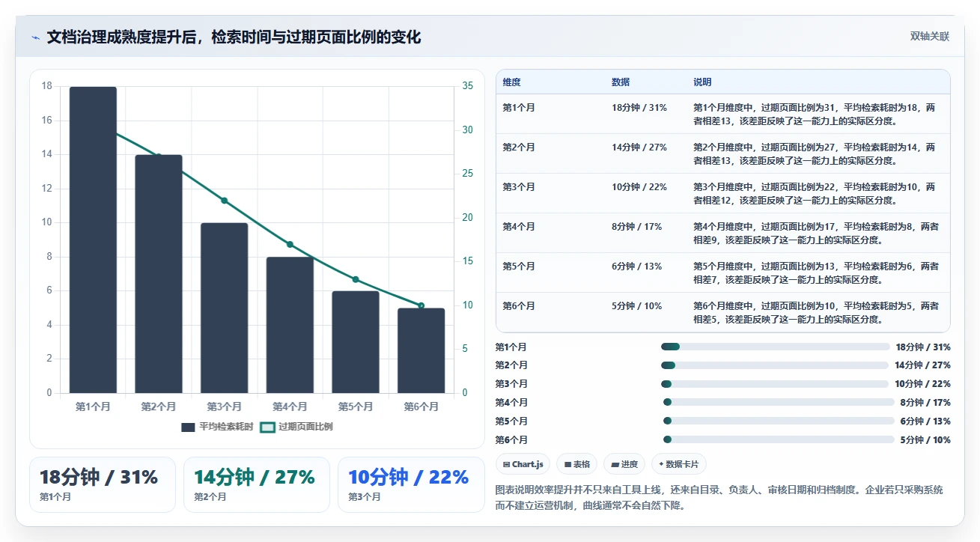Click table cell 10分钟 / 22%
The width and height of the screenshot is (980, 542).
pos(639,187)
